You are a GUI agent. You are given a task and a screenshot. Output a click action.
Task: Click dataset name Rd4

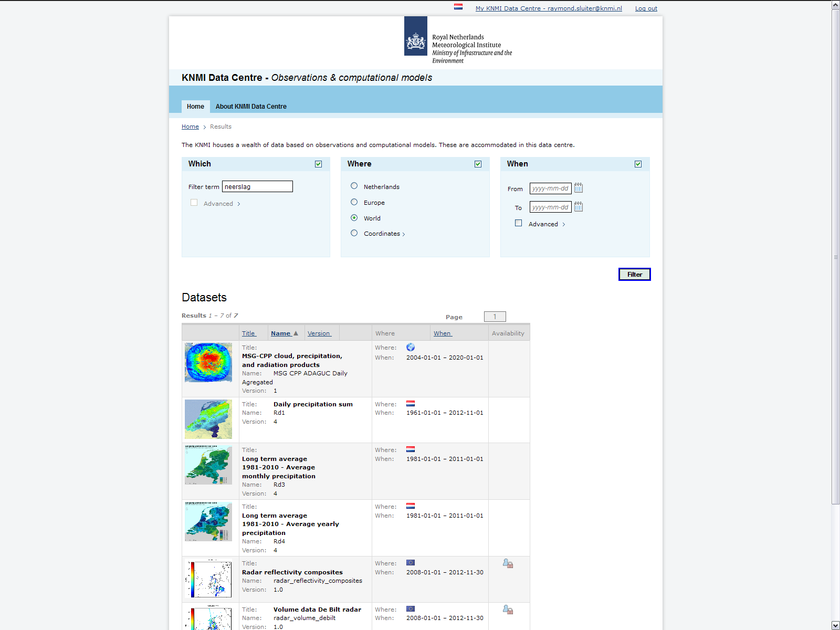[279, 541]
